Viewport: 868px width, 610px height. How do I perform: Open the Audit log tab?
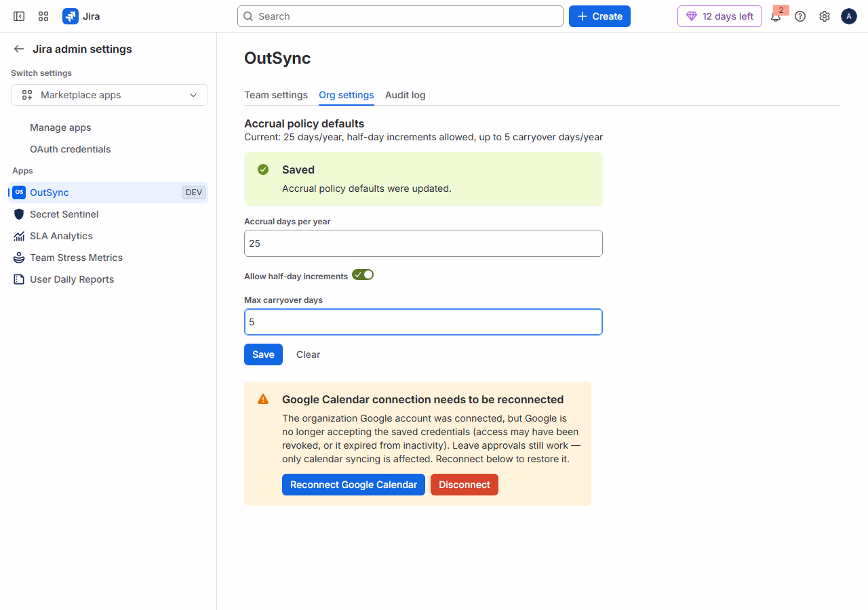click(406, 95)
